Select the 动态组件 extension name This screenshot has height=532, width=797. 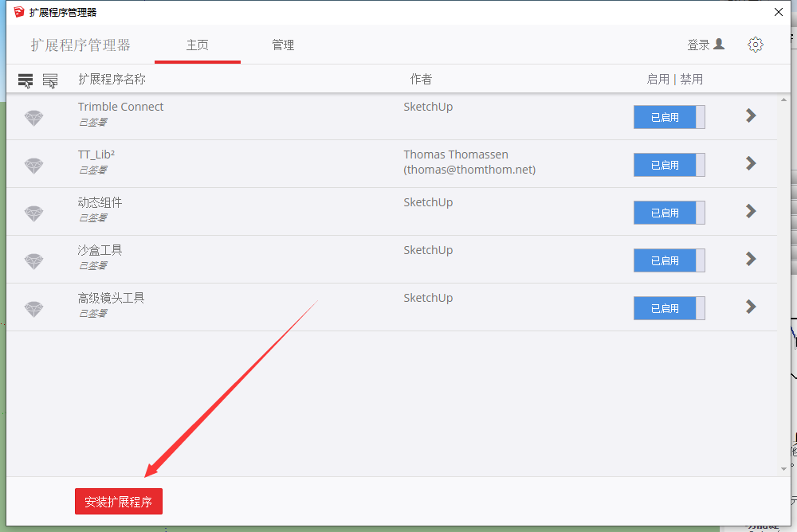(x=100, y=202)
